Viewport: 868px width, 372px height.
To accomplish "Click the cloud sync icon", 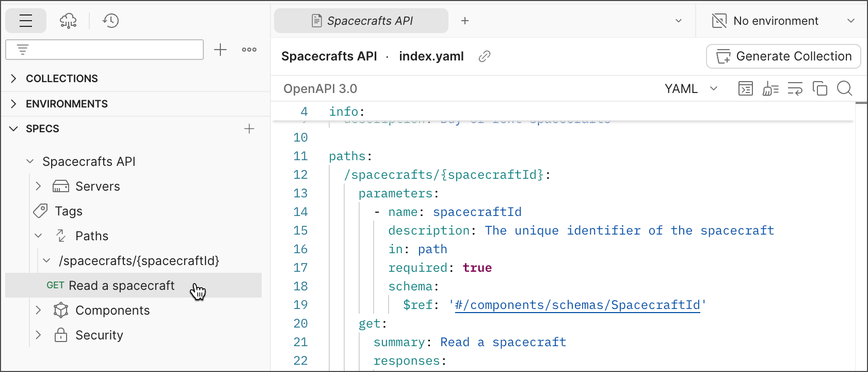I will [68, 21].
